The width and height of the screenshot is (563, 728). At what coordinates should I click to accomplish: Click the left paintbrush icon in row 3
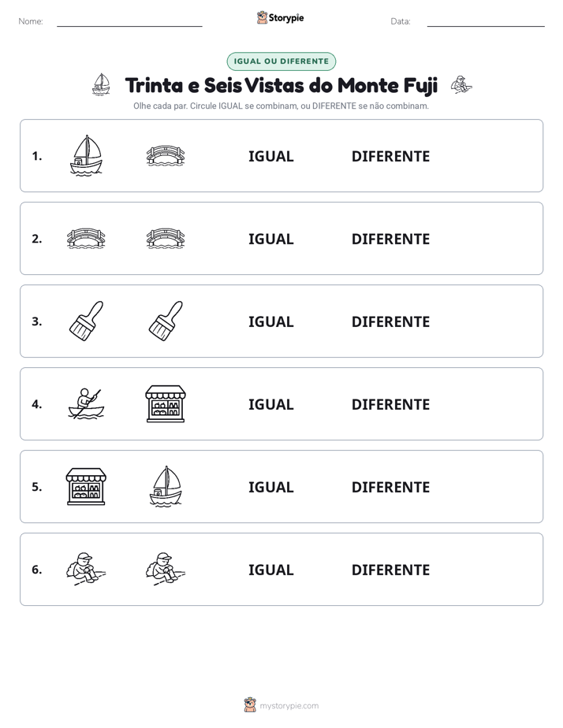pos(86,321)
